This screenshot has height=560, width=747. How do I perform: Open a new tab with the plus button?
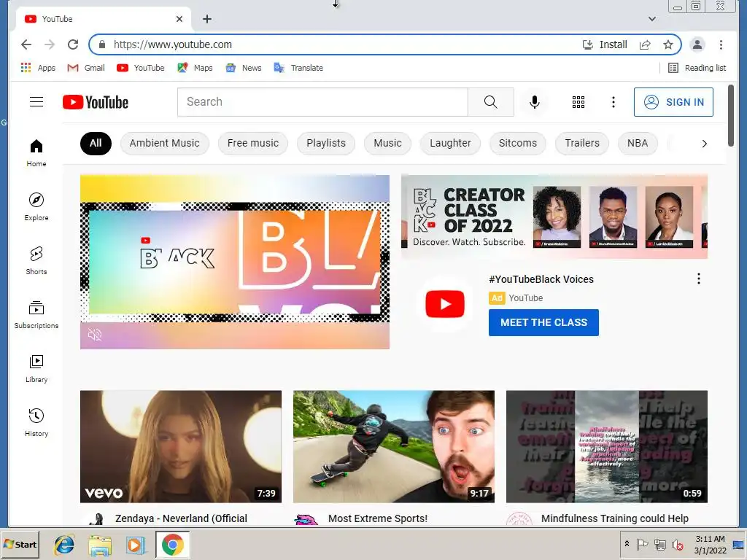206,19
